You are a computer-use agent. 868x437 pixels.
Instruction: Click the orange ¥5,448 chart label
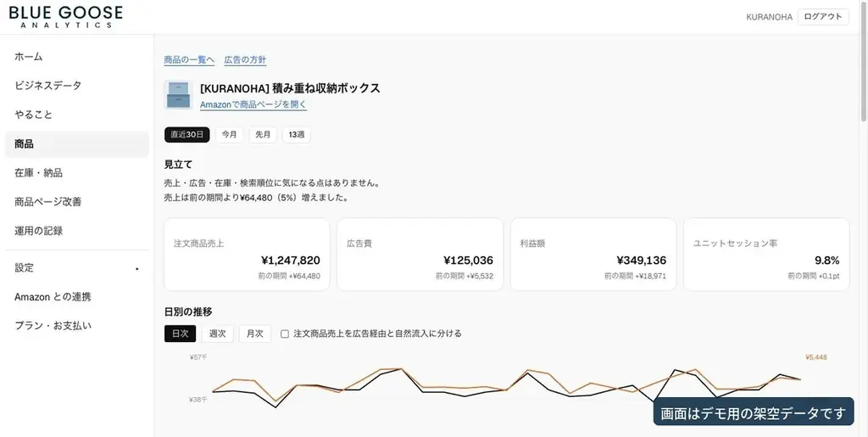pos(816,357)
